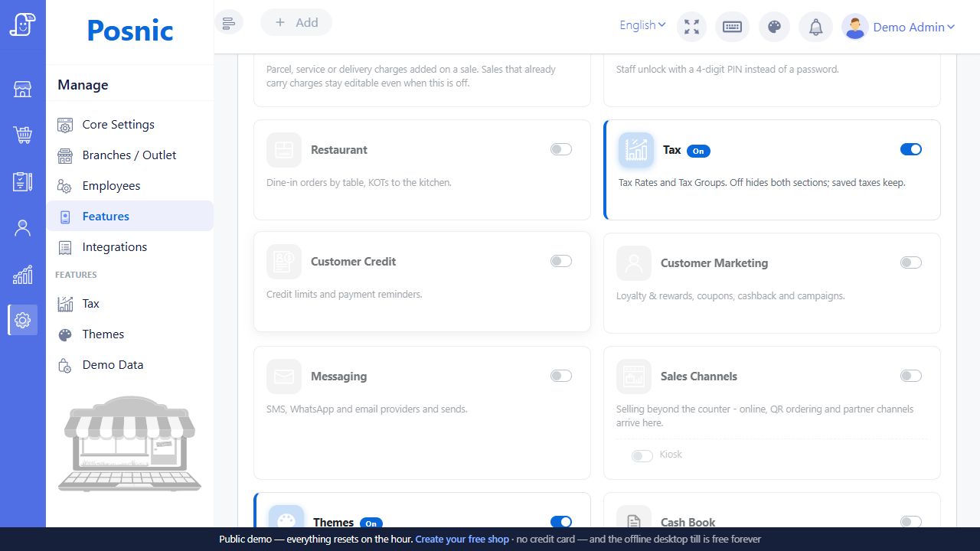980x551 pixels.
Task: Enable the Customer Credit toggle
Action: pyautogui.click(x=561, y=261)
